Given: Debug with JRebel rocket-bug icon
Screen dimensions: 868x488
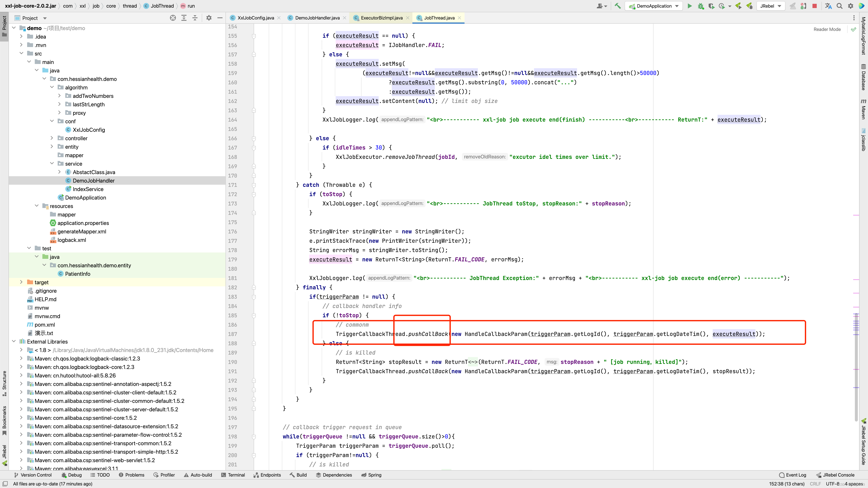Looking at the screenshot, I should (749, 6).
